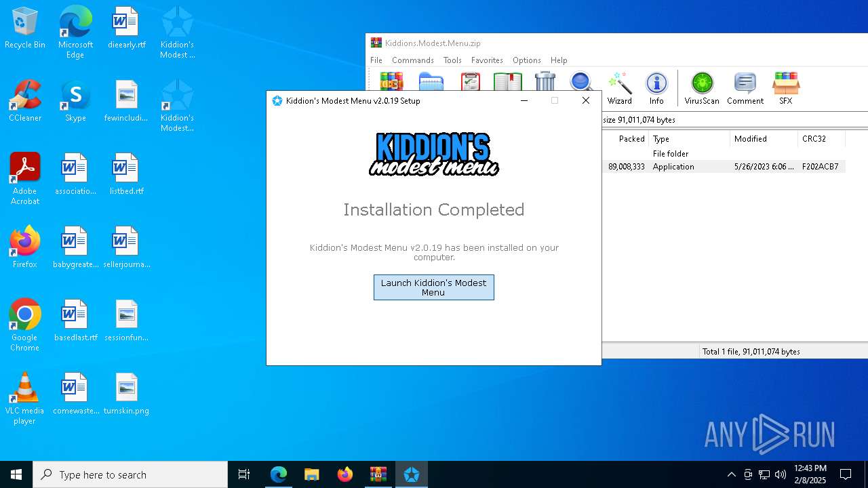Open comewaste... document on desktop

point(75,394)
